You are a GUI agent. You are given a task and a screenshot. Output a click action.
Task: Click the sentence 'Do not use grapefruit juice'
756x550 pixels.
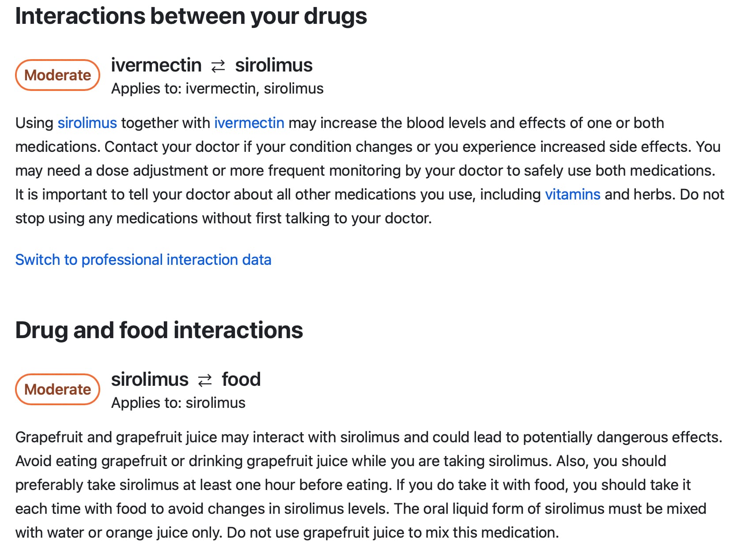pyautogui.click(x=393, y=532)
